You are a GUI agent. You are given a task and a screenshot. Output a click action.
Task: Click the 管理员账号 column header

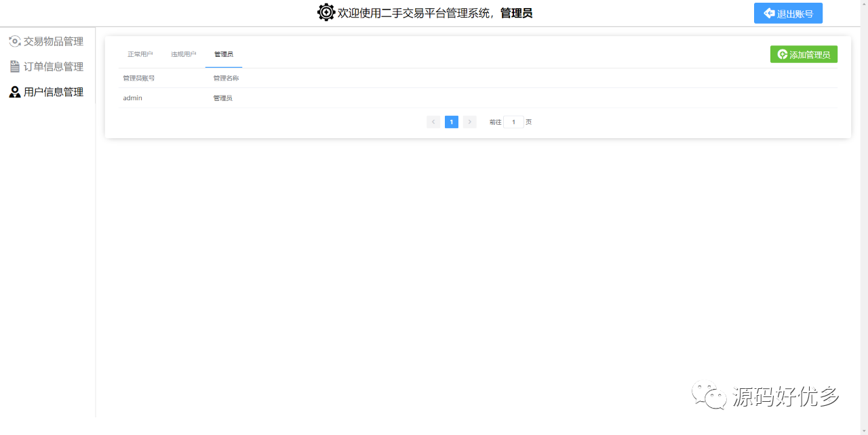coord(139,78)
